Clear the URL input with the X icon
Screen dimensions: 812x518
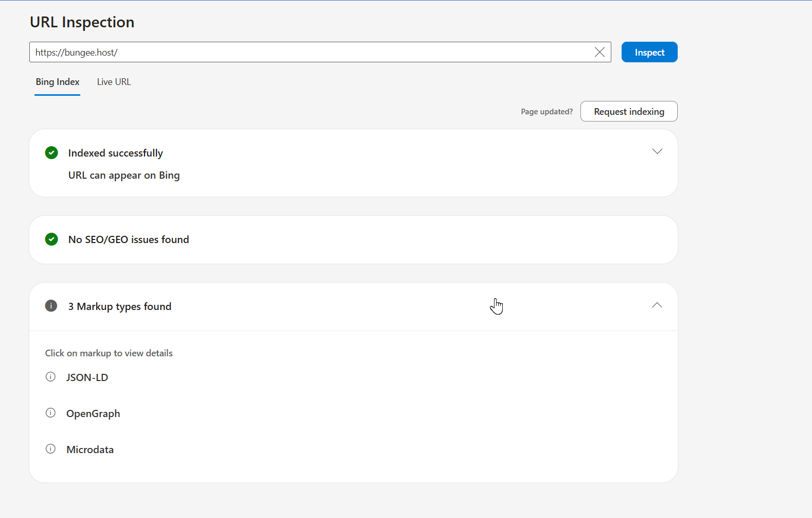[x=599, y=52]
